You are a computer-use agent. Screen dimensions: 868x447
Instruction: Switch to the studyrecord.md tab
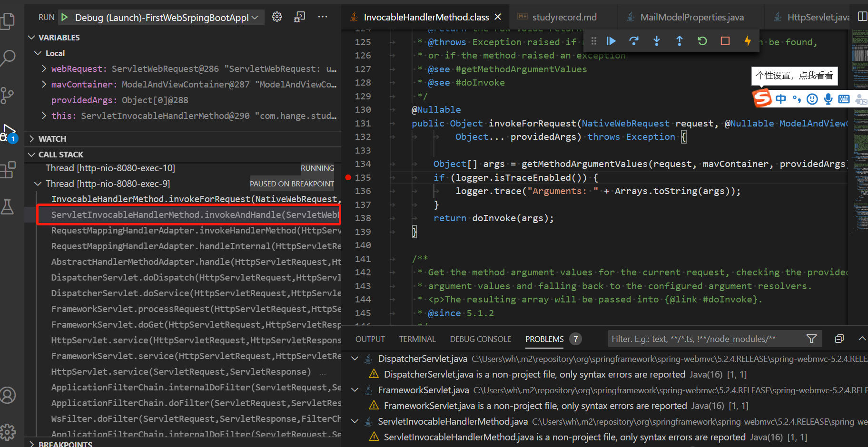click(x=563, y=16)
